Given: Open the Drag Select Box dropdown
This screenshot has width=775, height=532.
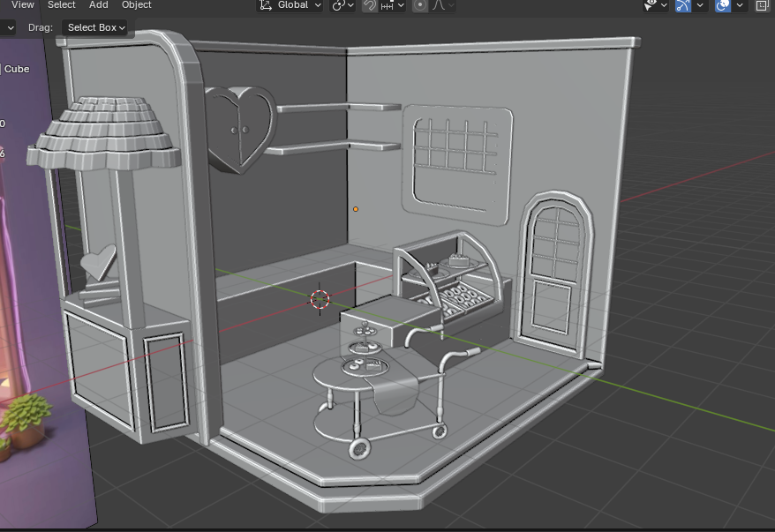Looking at the screenshot, I should pos(95,27).
